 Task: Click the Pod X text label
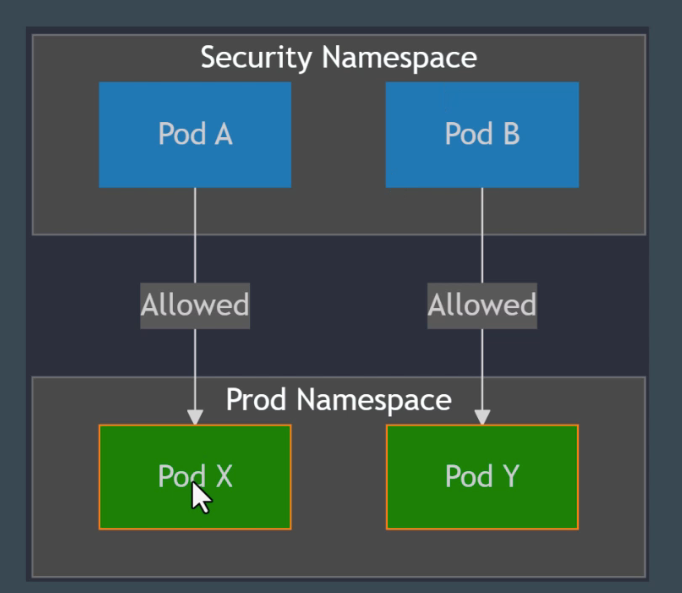195,477
